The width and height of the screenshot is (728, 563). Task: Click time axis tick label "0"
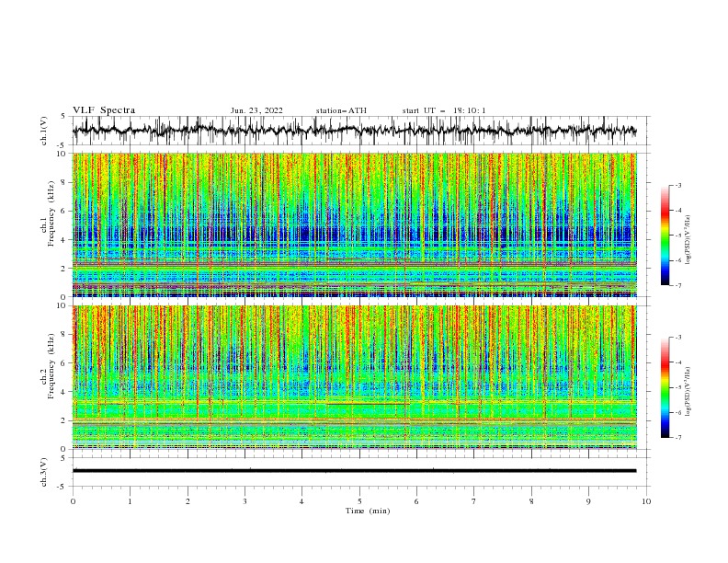coord(73,501)
